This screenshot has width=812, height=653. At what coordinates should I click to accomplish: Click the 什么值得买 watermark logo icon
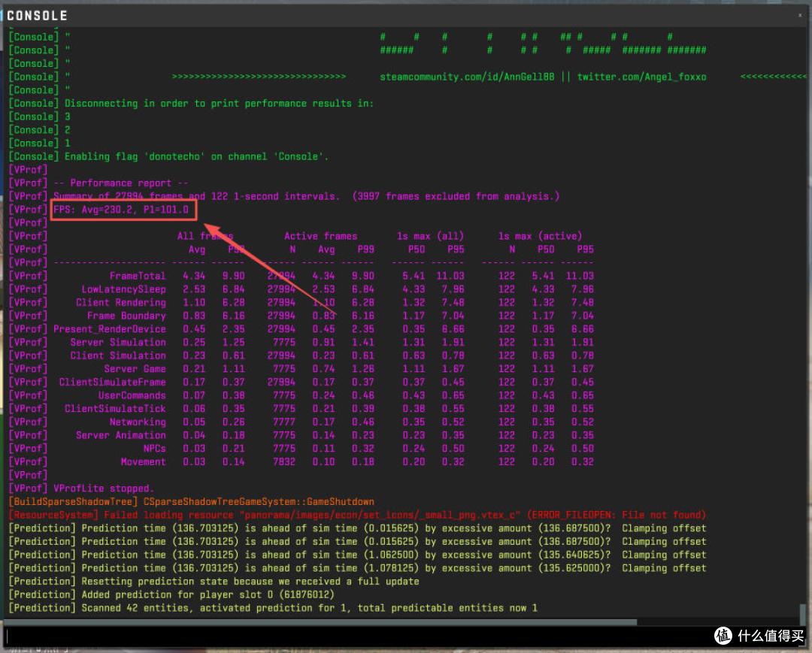click(x=723, y=636)
